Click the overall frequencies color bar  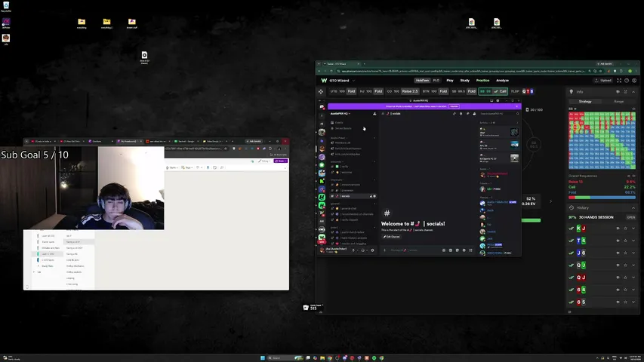pyautogui.click(x=602, y=198)
